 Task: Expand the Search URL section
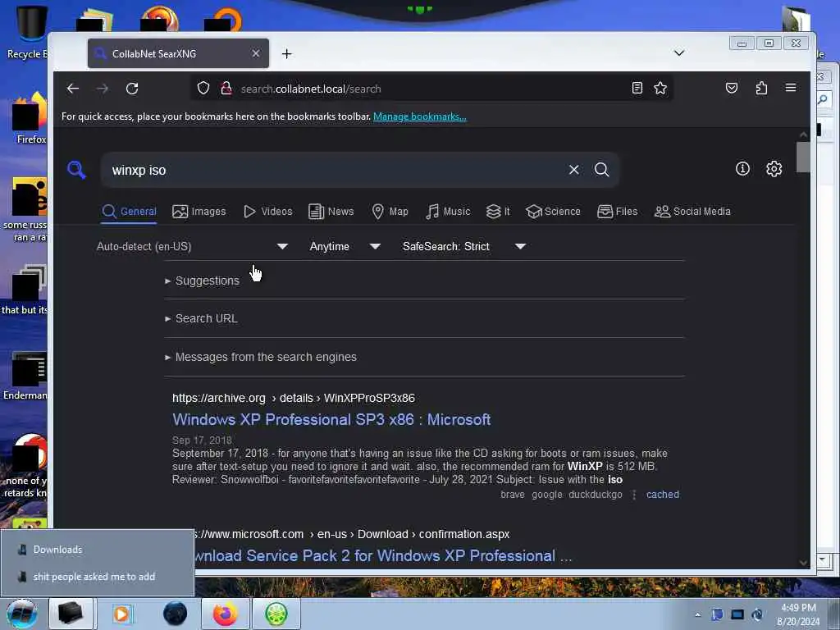click(x=202, y=318)
